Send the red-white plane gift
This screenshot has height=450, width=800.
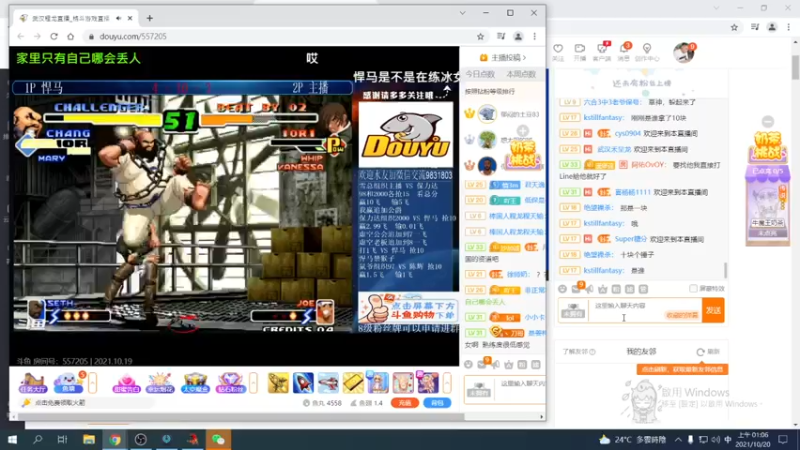328,383
